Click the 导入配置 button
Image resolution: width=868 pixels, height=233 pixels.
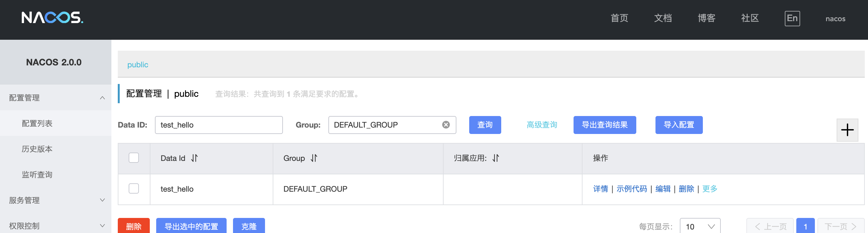pos(679,125)
